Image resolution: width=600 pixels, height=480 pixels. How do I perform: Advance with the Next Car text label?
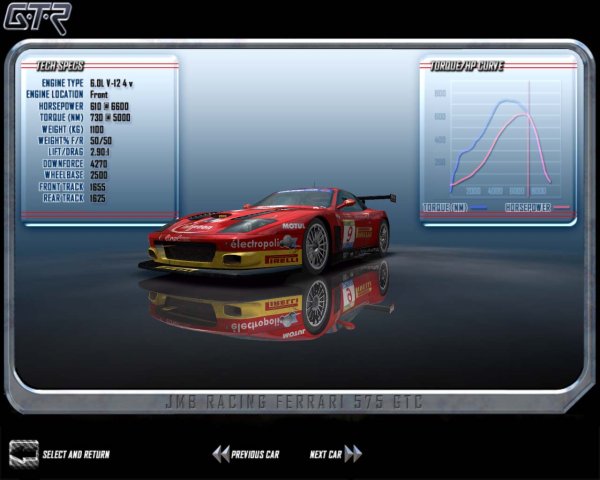(x=326, y=455)
